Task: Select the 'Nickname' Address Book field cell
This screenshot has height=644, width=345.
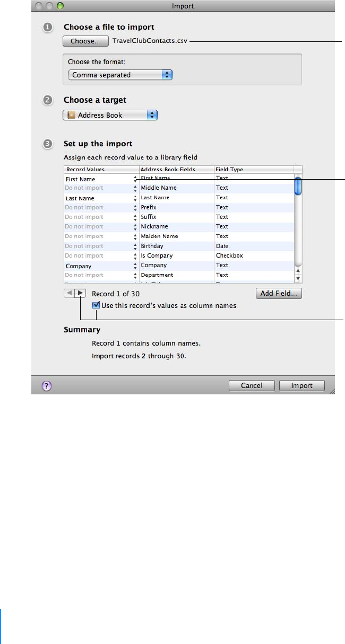Action: [x=176, y=226]
